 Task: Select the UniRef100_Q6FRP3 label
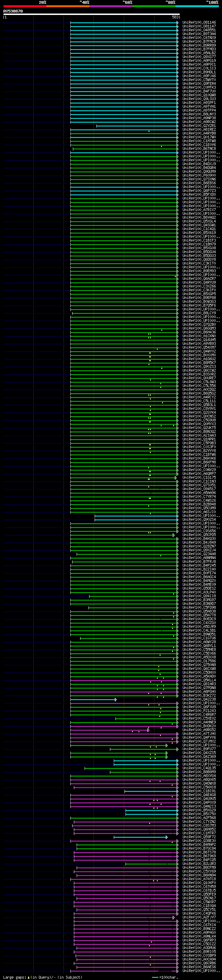[199, 940]
